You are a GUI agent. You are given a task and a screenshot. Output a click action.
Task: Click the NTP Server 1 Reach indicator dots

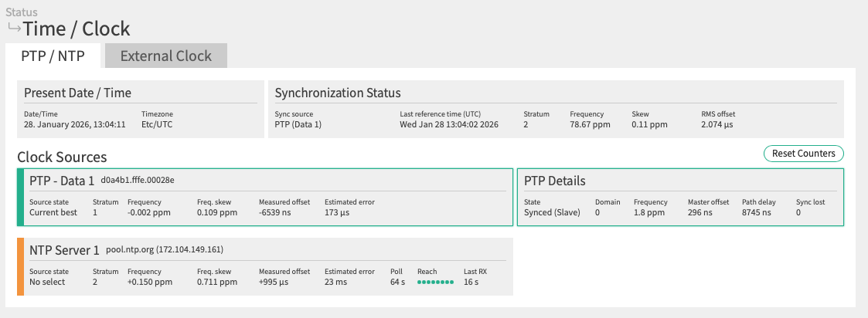(435, 282)
